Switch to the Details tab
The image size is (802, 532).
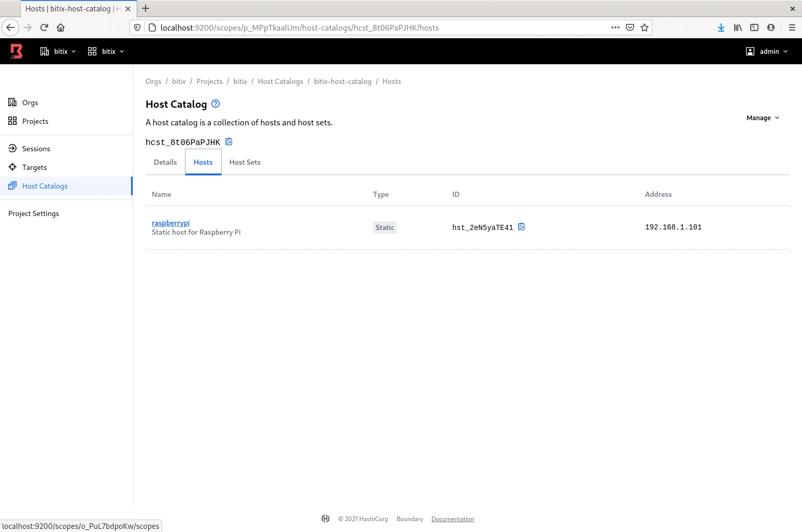click(x=165, y=162)
